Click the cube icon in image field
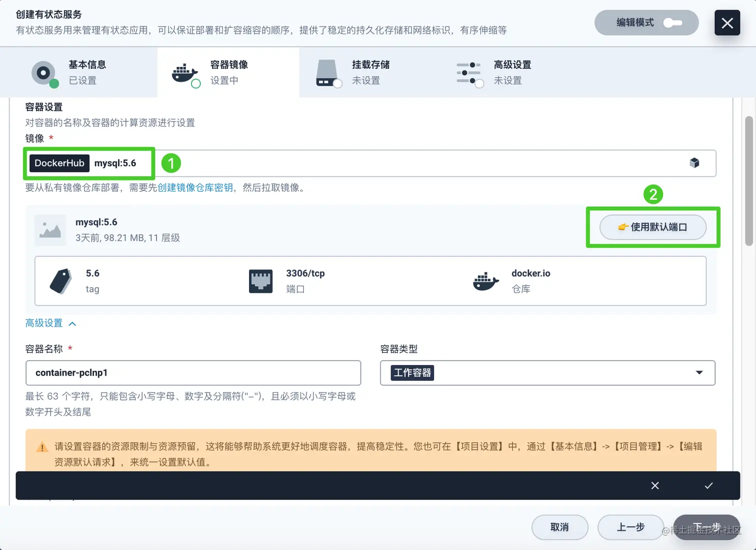Viewport: 756px width, 550px height. point(694,163)
